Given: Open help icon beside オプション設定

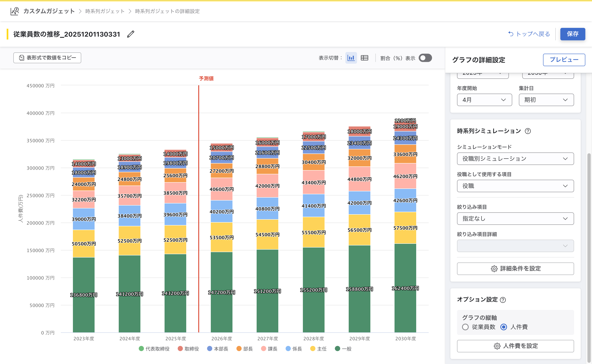Looking at the screenshot, I should pyautogui.click(x=503, y=300).
